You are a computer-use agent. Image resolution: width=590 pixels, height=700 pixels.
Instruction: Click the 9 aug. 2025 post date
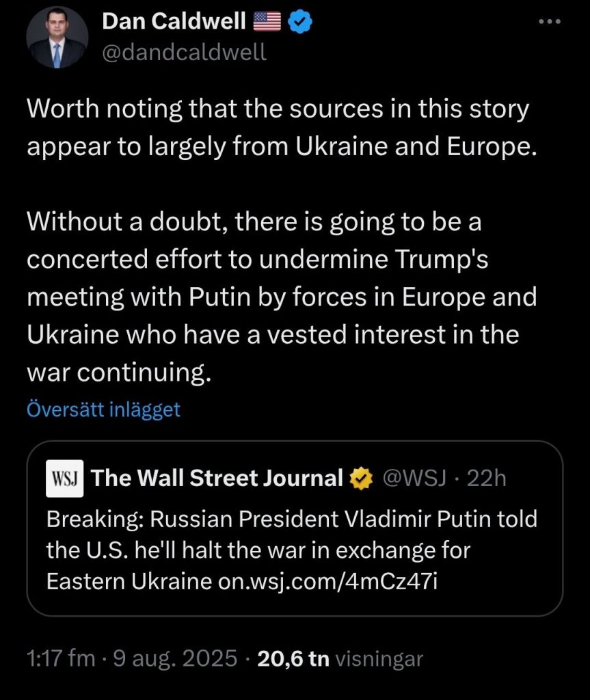[174, 659]
